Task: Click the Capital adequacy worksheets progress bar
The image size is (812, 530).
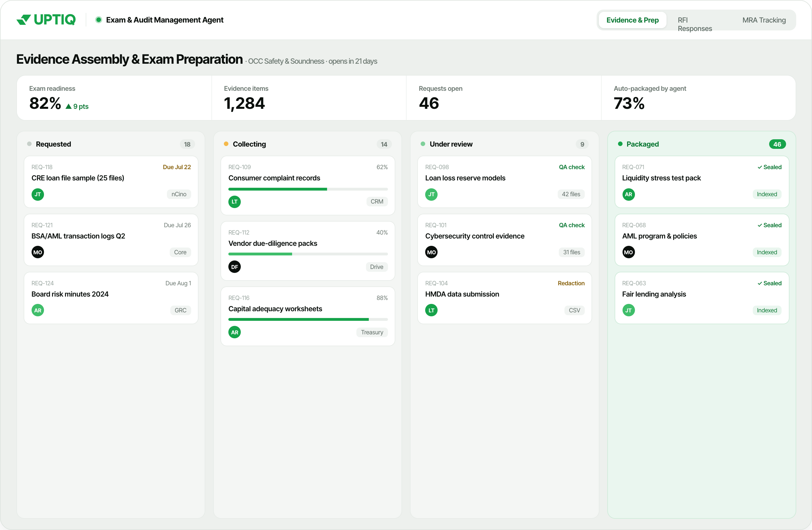Action: click(308, 320)
